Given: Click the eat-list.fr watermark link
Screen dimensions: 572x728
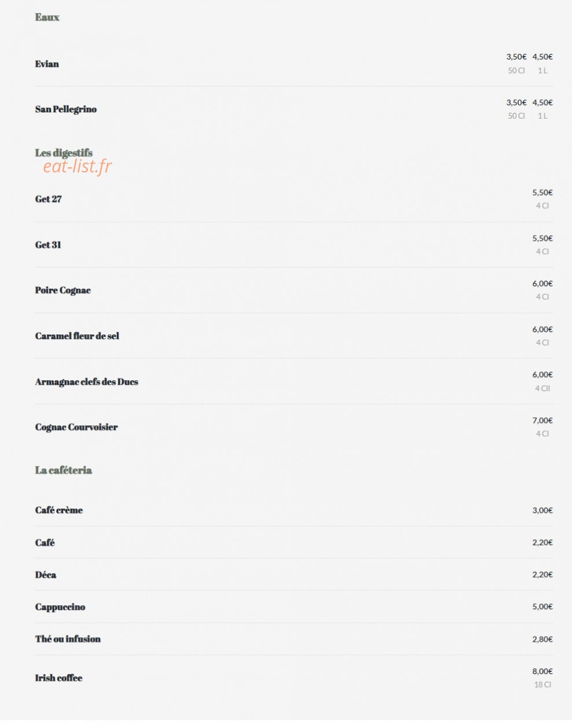Looking at the screenshot, I should coord(78,167).
